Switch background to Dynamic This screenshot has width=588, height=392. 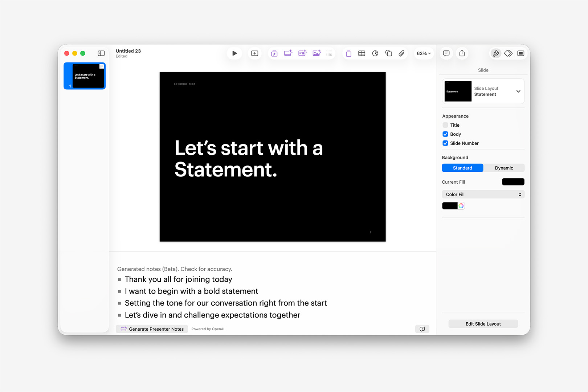pos(504,168)
